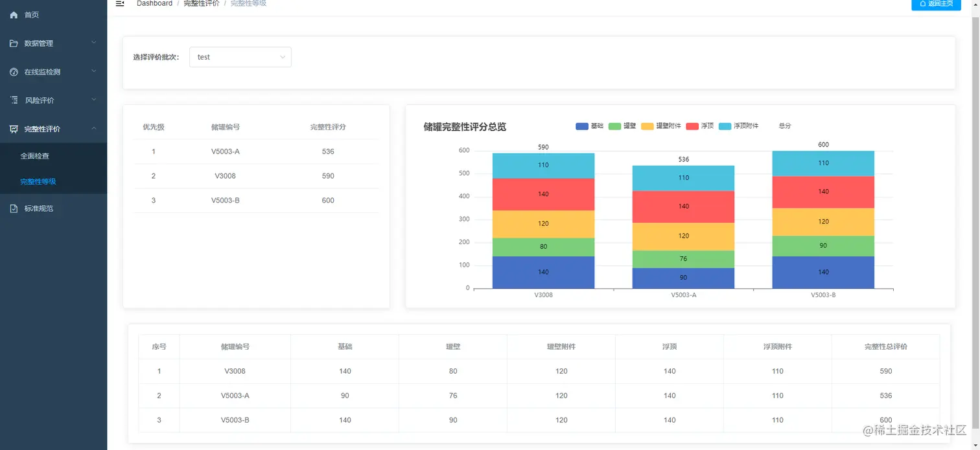The width and height of the screenshot is (980, 450).
Task: Click the 在线监检测 gauge icon
Action: point(14,72)
